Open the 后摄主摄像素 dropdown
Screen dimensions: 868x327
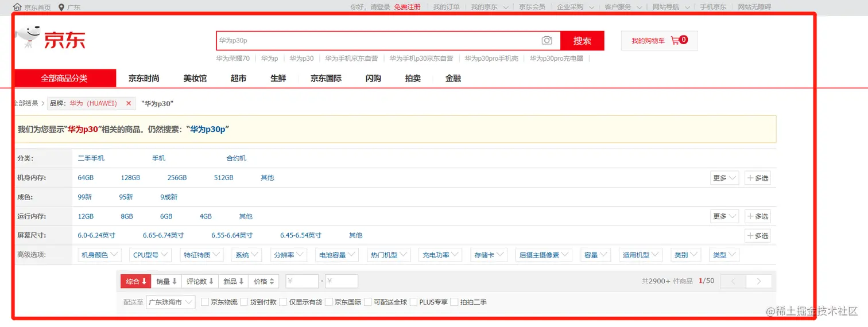[x=544, y=255]
